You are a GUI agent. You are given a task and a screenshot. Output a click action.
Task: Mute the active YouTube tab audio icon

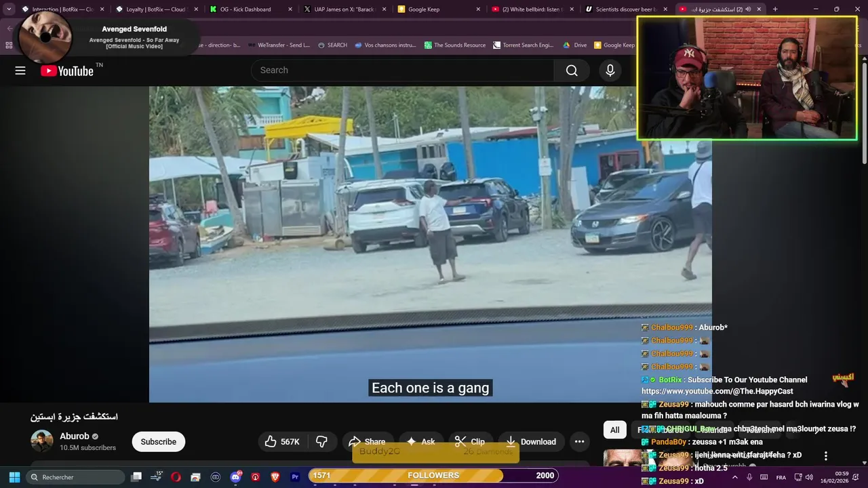click(747, 9)
